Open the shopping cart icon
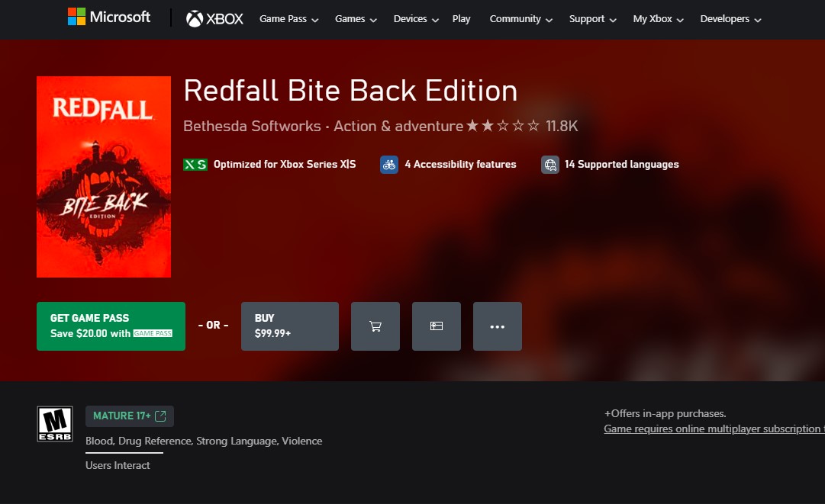The width and height of the screenshot is (825, 504). point(375,326)
